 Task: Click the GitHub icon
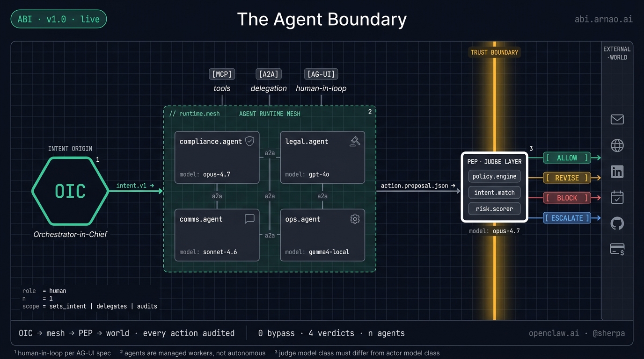pos(617,223)
